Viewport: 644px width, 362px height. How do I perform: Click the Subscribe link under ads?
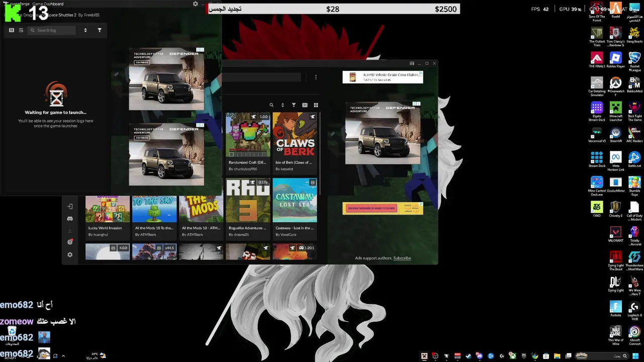(402, 258)
